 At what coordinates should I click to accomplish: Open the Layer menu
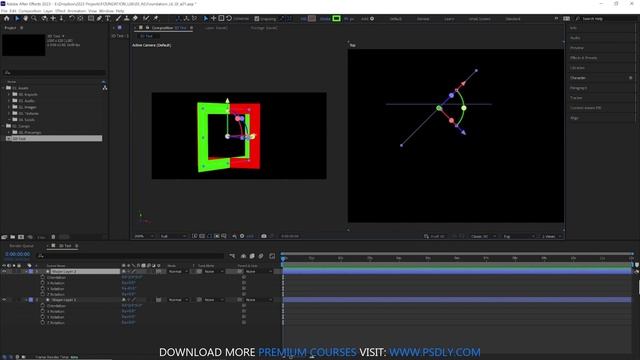point(48,11)
